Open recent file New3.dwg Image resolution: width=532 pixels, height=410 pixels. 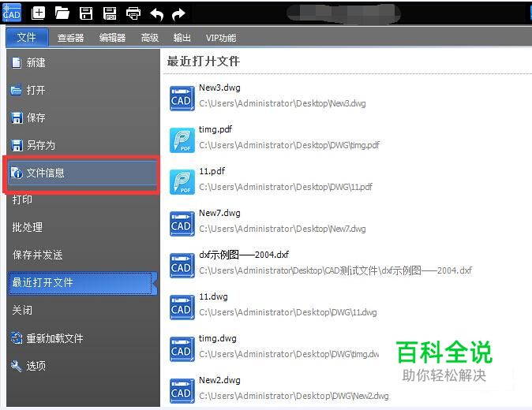click(x=219, y=88)
